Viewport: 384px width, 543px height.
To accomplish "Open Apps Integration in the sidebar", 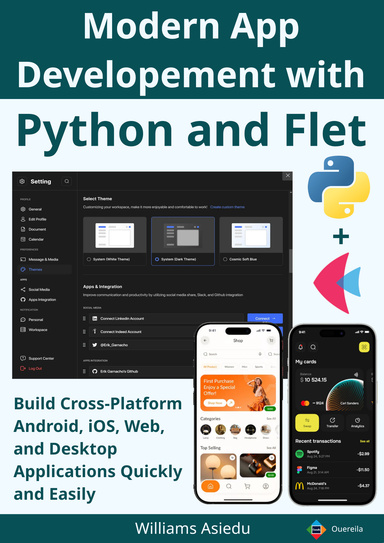I will point(38,300).
